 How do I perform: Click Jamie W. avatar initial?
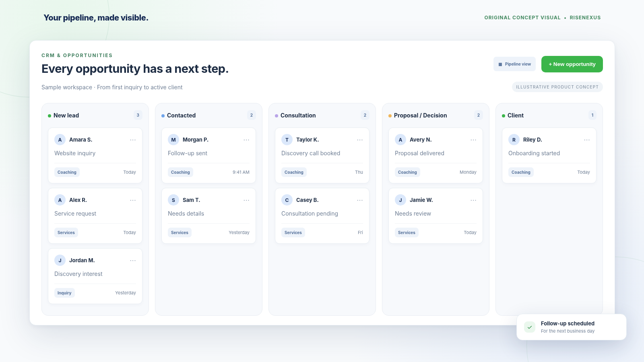tap(400, 200)
